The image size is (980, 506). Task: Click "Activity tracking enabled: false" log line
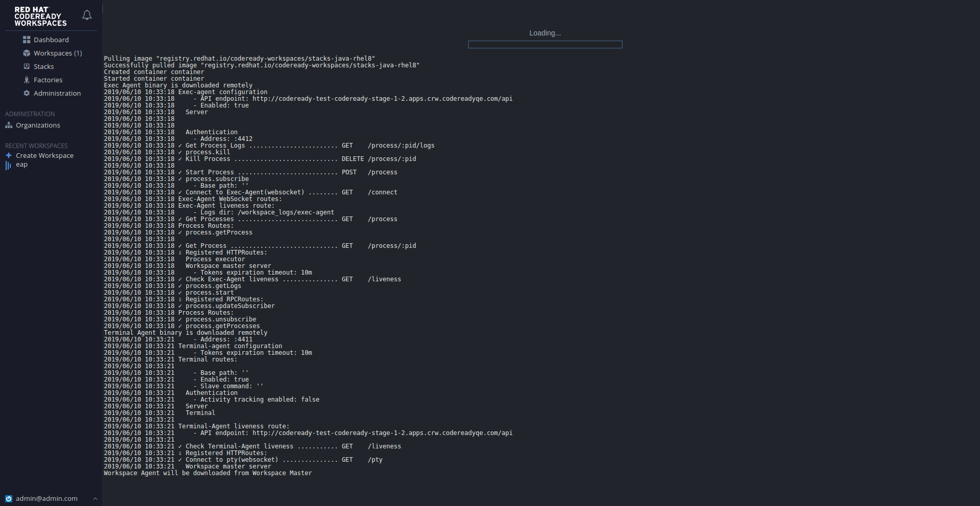[211, 400]
